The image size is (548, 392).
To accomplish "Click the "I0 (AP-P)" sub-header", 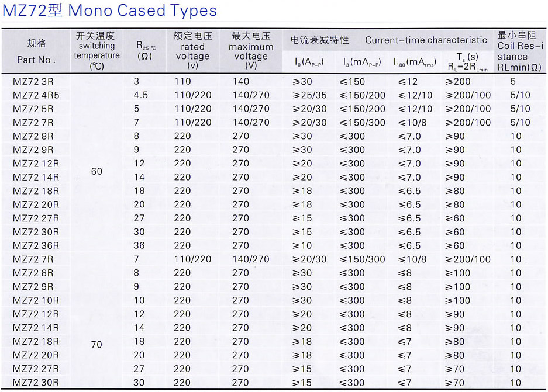I will [x=309, y=63].
